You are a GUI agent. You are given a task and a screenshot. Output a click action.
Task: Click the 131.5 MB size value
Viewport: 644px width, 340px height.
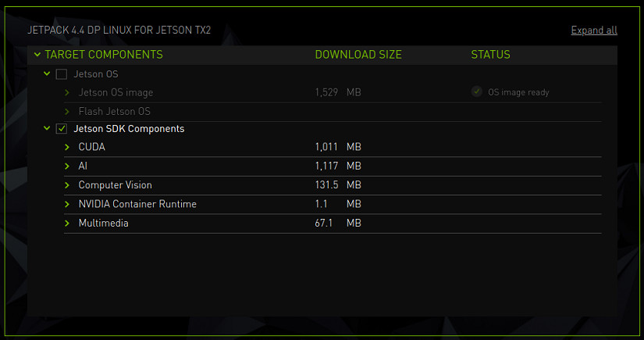338,185
